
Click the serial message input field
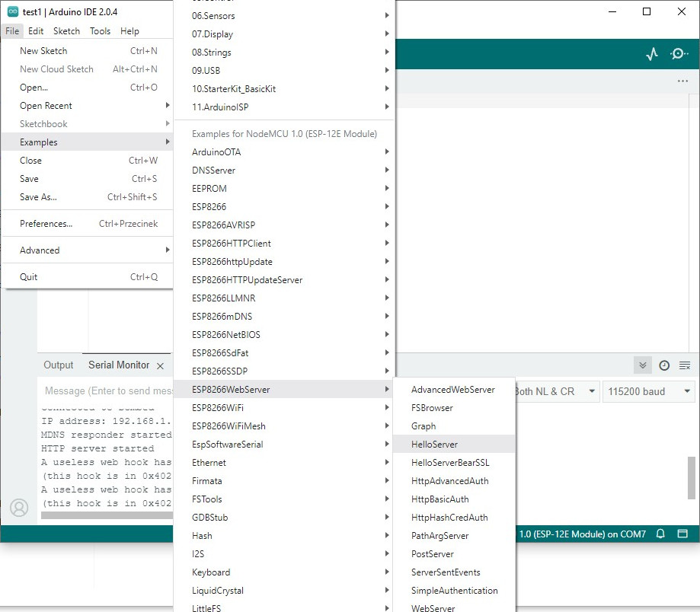(x=107, y=391)
